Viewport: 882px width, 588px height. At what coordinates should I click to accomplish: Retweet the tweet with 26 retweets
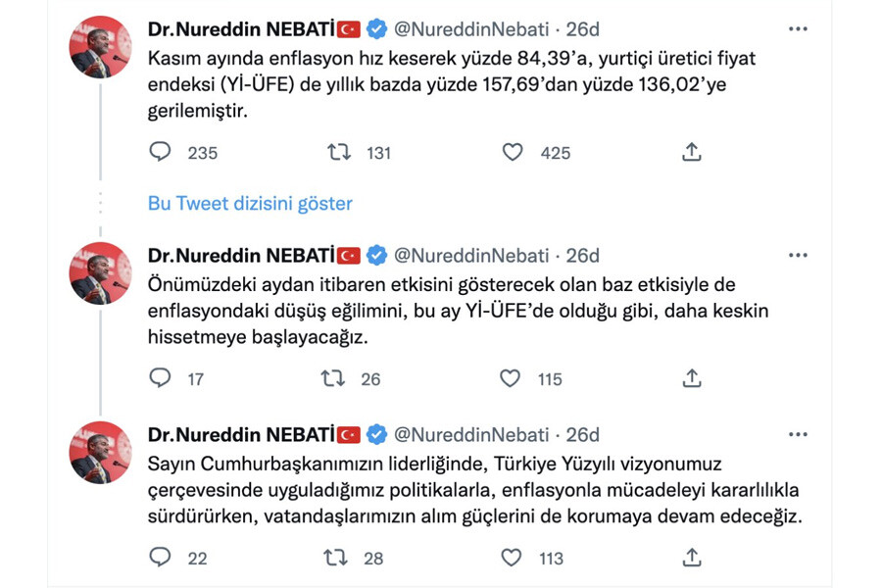tap(334, 378)
